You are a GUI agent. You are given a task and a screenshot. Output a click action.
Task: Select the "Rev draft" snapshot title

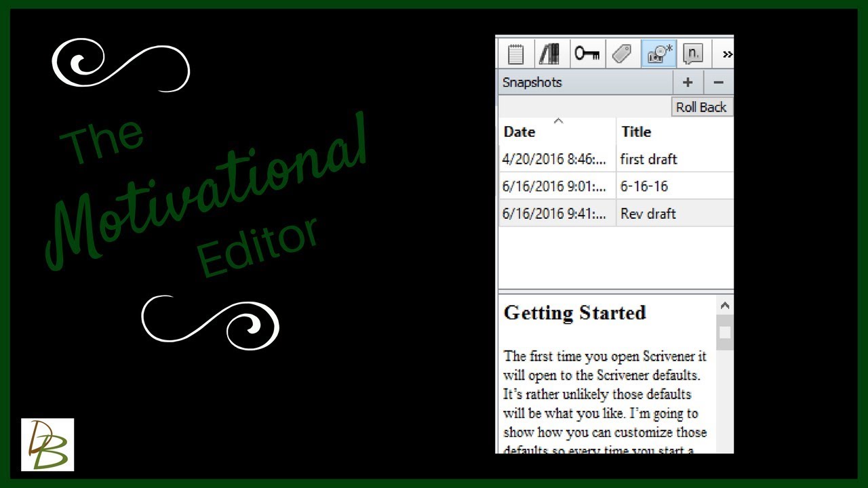click(648, 213)
